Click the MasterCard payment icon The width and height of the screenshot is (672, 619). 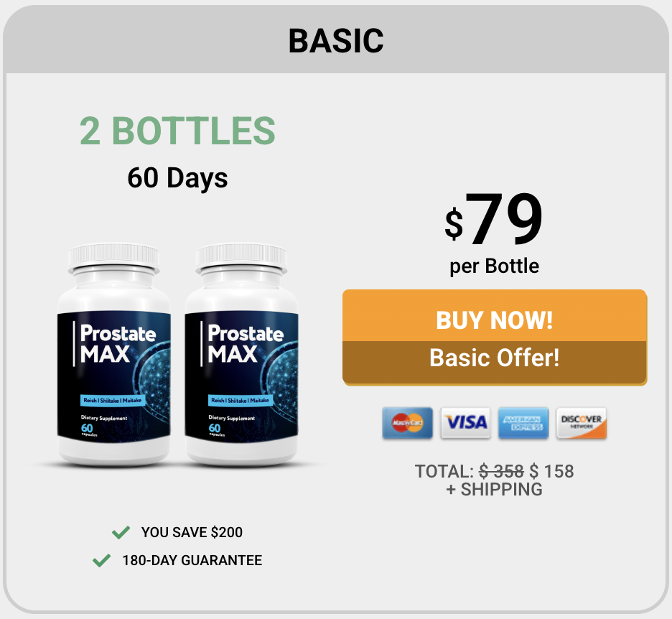coord(407,423)
